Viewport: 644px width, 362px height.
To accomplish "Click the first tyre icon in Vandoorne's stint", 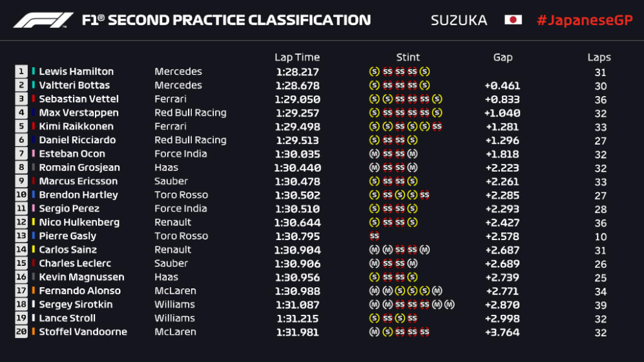I will [x=374, y=332].
